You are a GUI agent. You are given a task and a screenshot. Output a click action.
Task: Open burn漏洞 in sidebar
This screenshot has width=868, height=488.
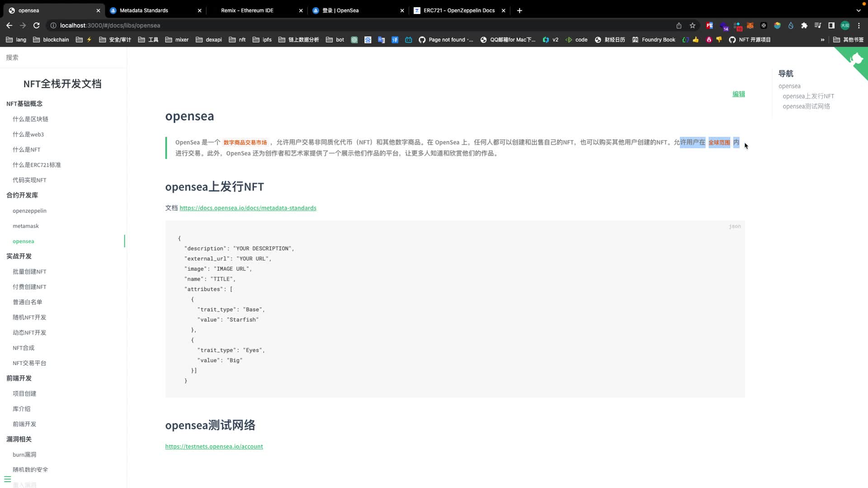click(x=24, y=455)
